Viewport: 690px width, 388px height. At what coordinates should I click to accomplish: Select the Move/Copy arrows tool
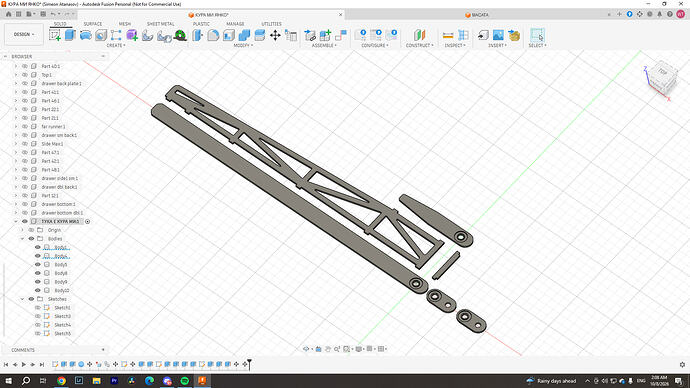click(275, 35)
